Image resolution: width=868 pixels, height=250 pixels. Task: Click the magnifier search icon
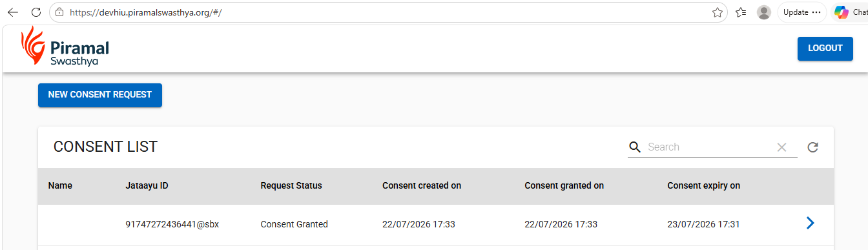pos(635,147)
